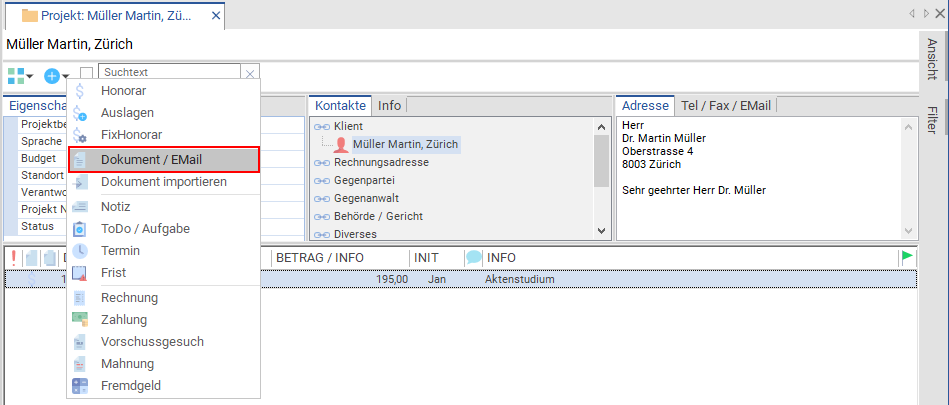Click the BETRAG / INFO column header
Screen dimensions: 949x405
[x=341, y=257]
